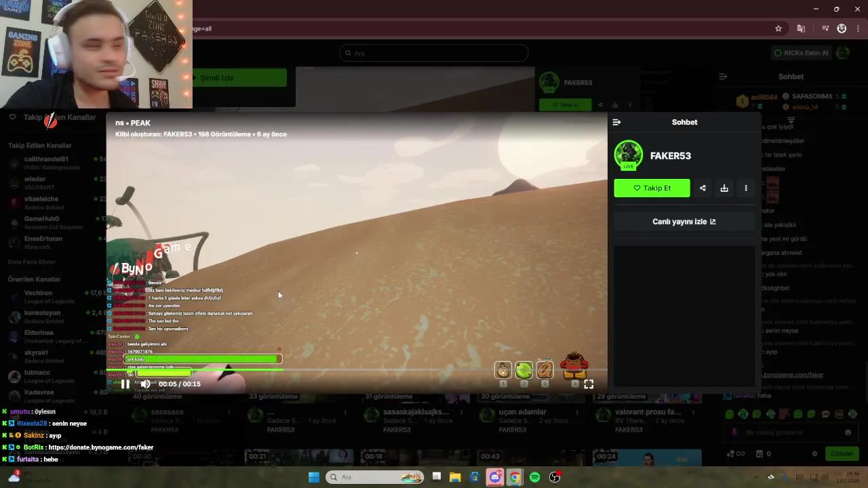Click the FAKER53 name in clip popup

click(x=671, y=156)
